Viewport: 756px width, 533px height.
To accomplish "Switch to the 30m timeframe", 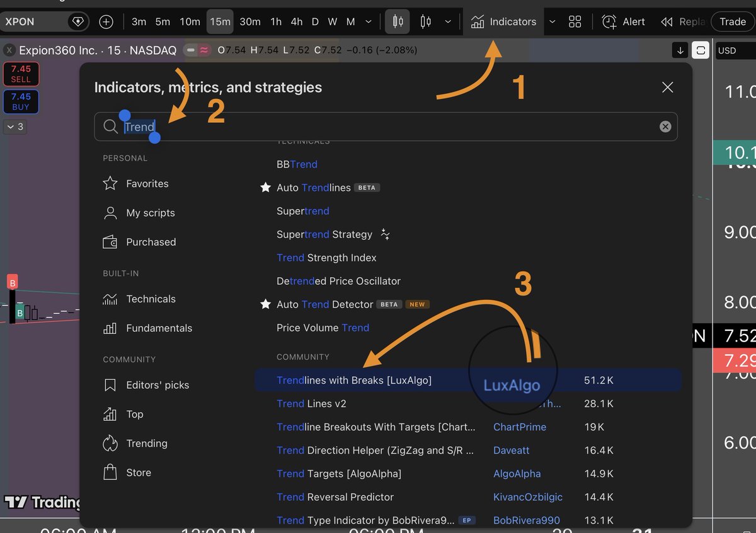I will point(250,21).
